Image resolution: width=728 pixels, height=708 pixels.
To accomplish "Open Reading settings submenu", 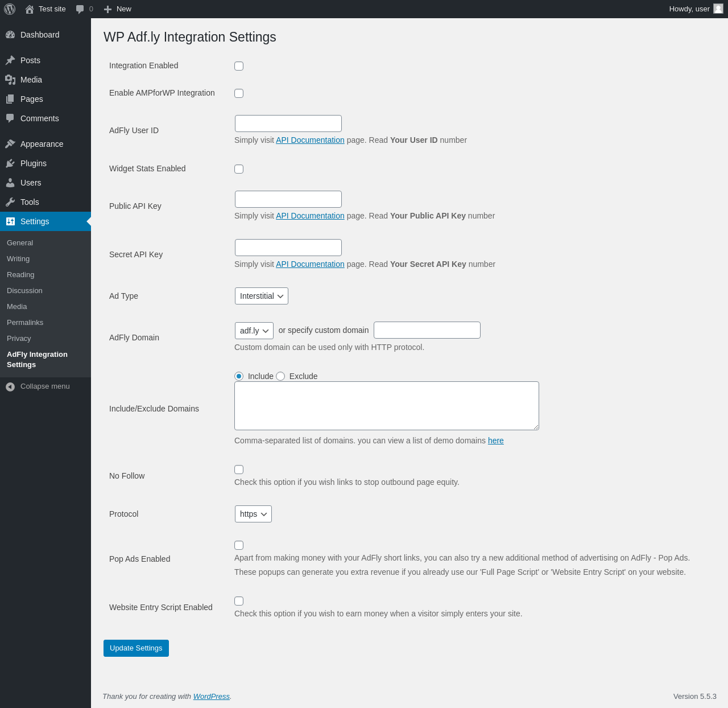I will point(20,275).
